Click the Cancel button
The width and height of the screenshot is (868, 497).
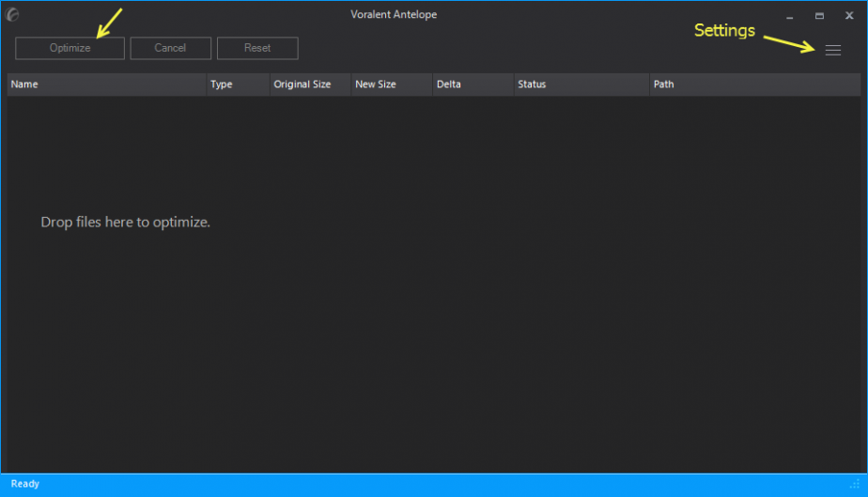click(171, 48)
